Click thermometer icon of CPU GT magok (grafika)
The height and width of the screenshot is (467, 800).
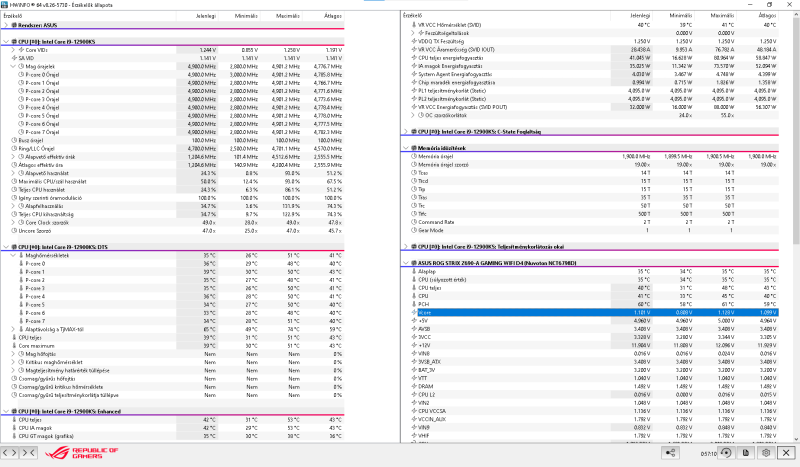coord(14,436)
